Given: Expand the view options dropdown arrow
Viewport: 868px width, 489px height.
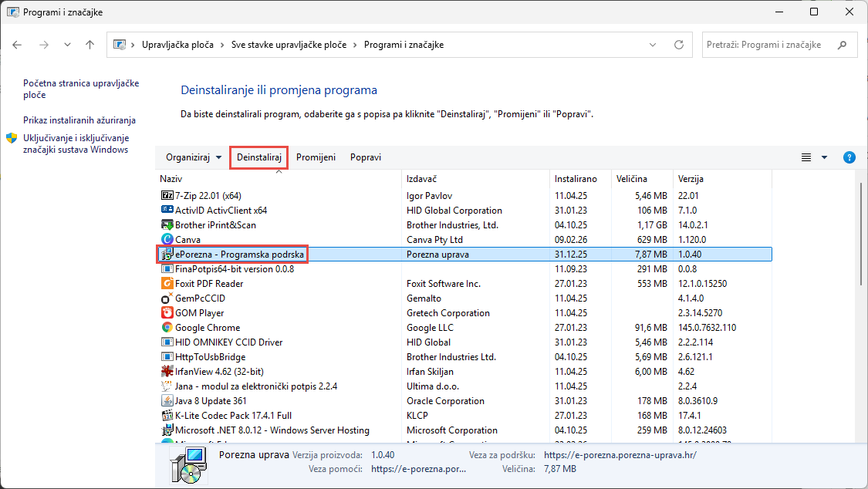Looking at the screenshot, I should click(824, 157).
